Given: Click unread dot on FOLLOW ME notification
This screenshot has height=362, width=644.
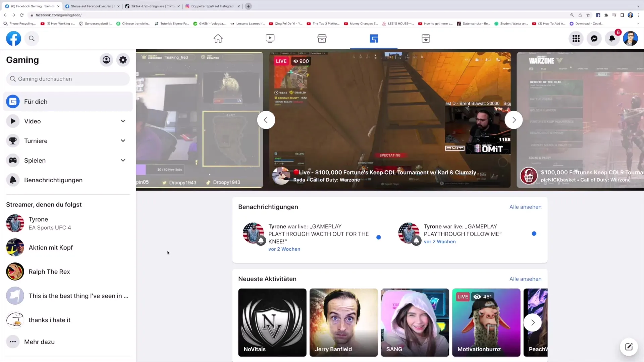Looking at the screenshot, I should point(534,234).
